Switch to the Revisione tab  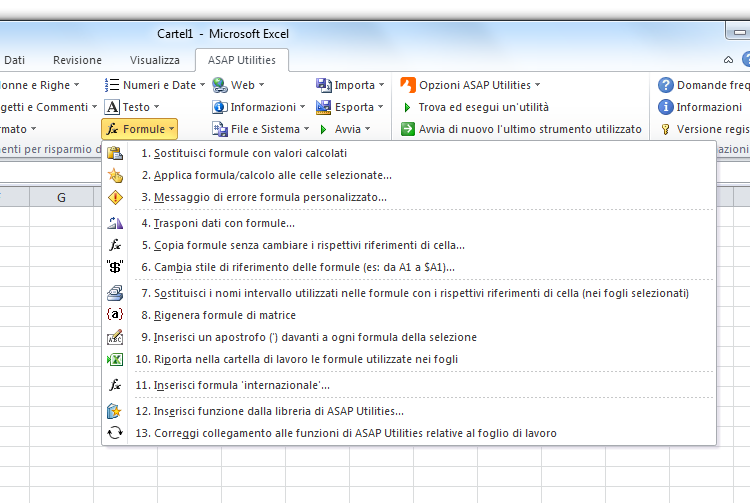tap(77, 60)
